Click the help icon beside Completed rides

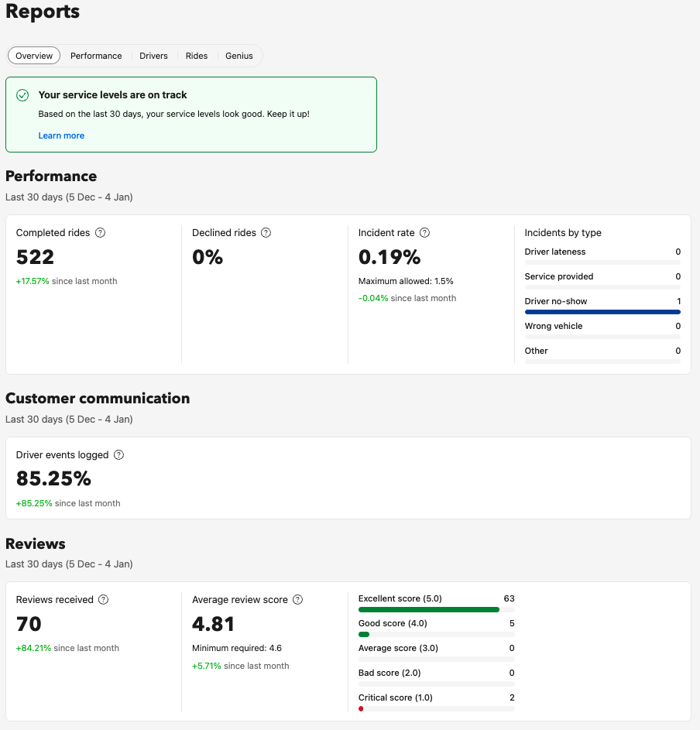click(x=100, y=233)
